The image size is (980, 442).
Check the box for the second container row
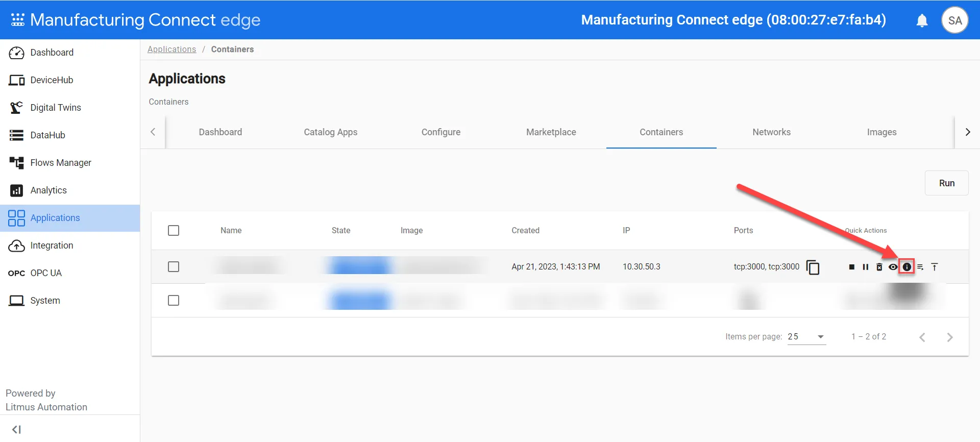point(174,301)
